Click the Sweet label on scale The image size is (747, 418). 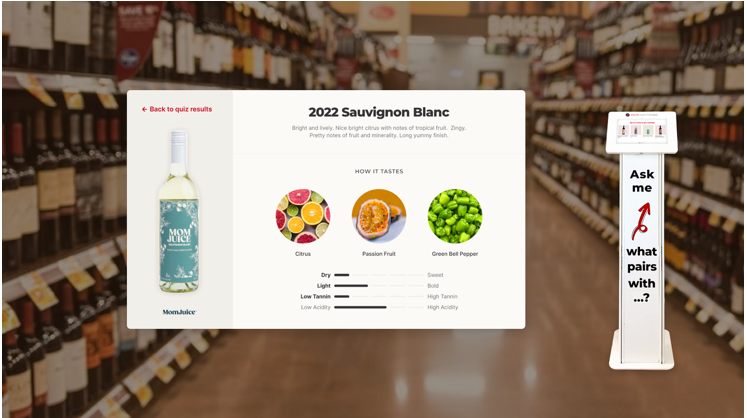point(435,275)
